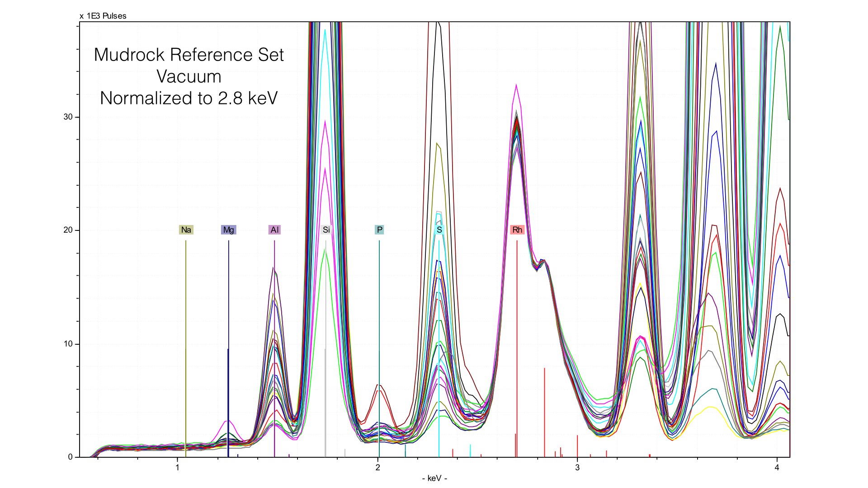Select the 'Mudrock Reference Set' title text
The image size is (868, 488).
coord(189,55)
